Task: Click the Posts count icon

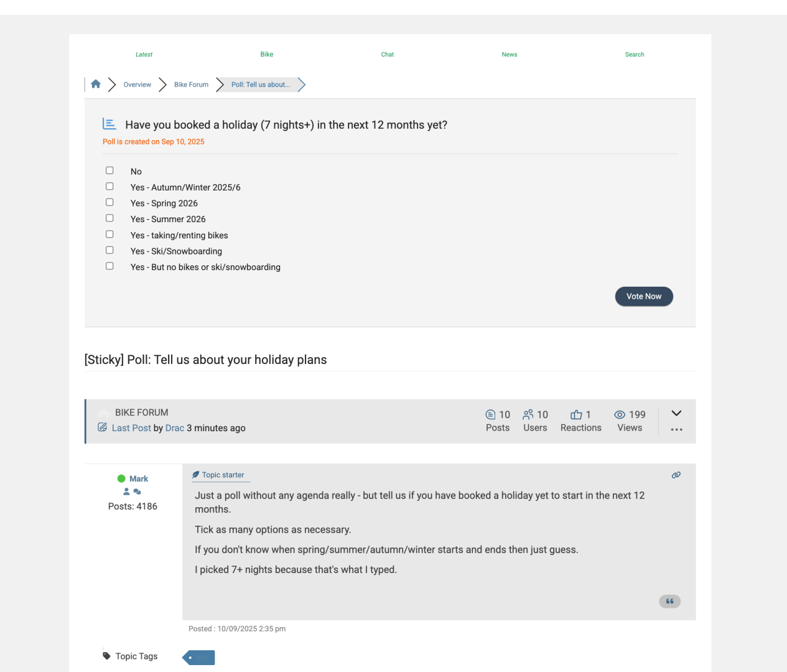Action: (x=490, y=415)
